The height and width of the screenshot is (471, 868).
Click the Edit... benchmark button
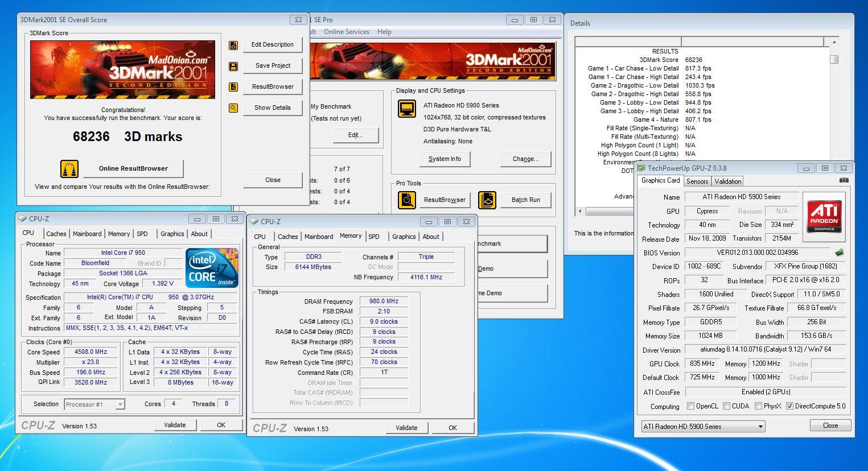coord(356,135)
